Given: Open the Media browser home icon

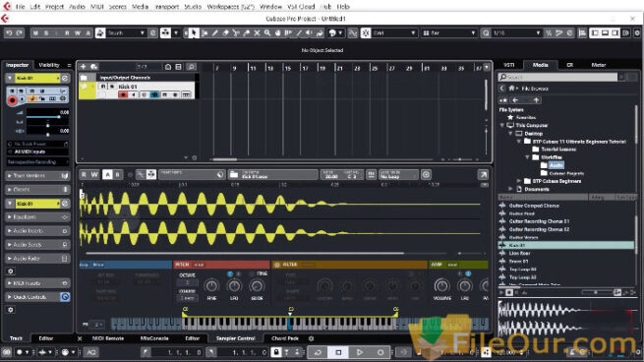Looking at the screenshot, I should point(511,88).
